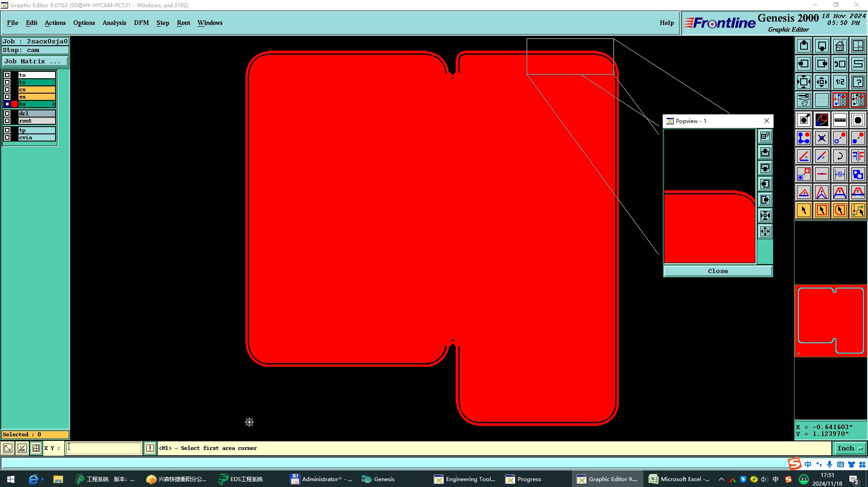
Task: Toggle the checkbox for layer cs
Action: coord(7,90)
